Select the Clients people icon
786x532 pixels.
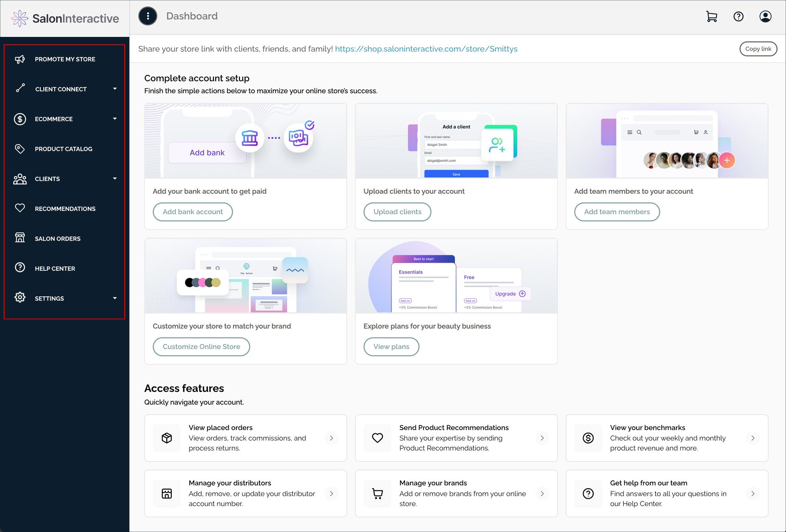(20, 179)
